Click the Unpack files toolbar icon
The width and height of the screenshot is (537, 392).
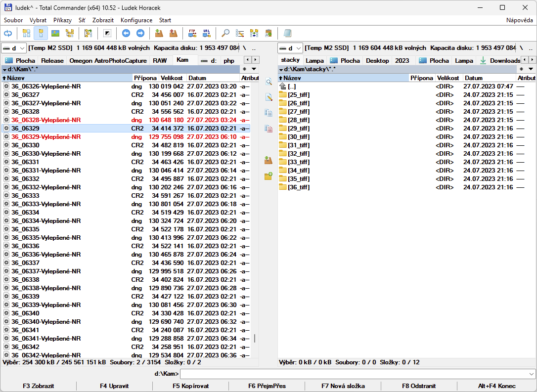[x=174, y=33]
